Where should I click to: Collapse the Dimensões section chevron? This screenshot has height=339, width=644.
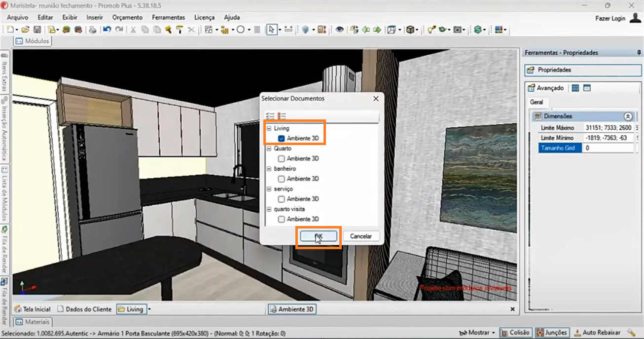pos(628,116)
